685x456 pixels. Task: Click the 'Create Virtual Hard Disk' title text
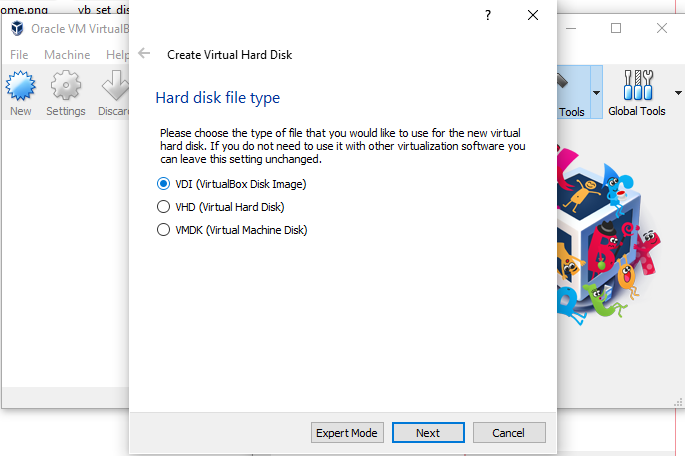[x=229, y=55]
